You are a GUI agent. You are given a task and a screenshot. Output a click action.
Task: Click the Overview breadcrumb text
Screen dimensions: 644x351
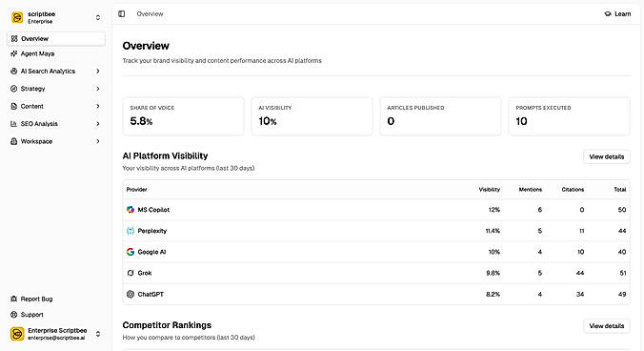tap(150, 14)
